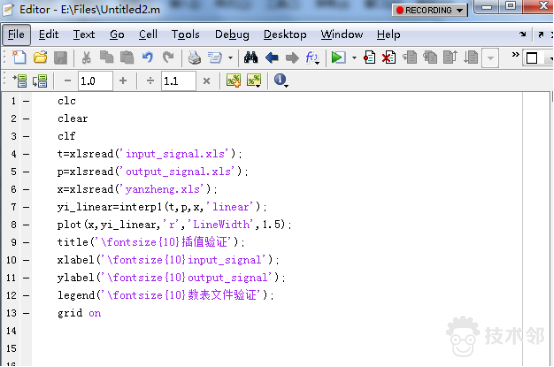Multiply value with the × button
554x367 pixels.
206,81
